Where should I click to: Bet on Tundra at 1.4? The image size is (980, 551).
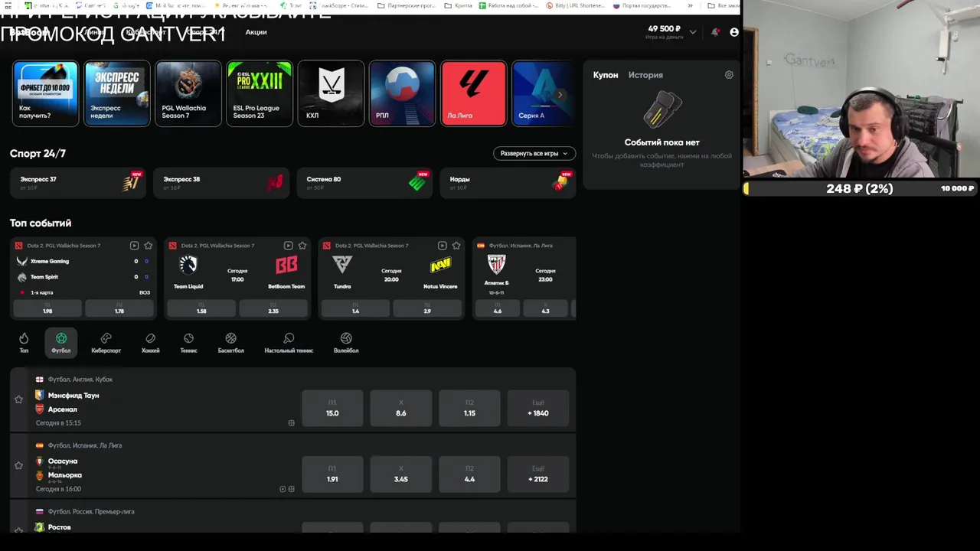point(355,308)
